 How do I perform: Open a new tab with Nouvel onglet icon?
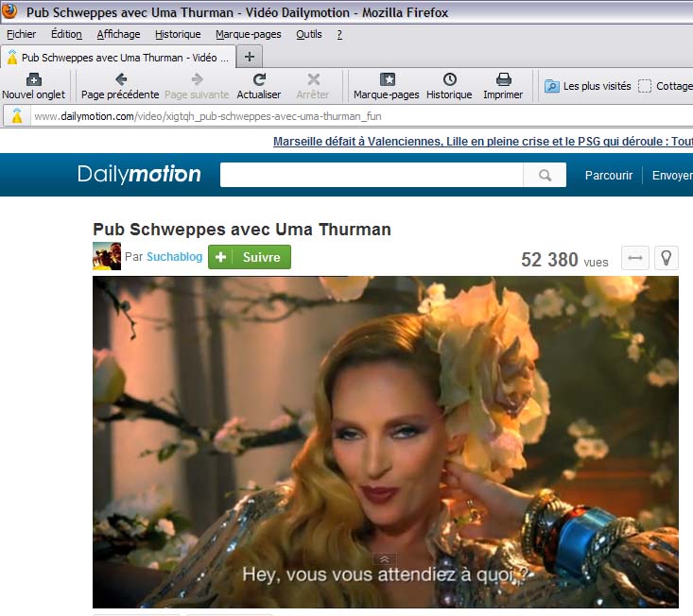[34, 79]
